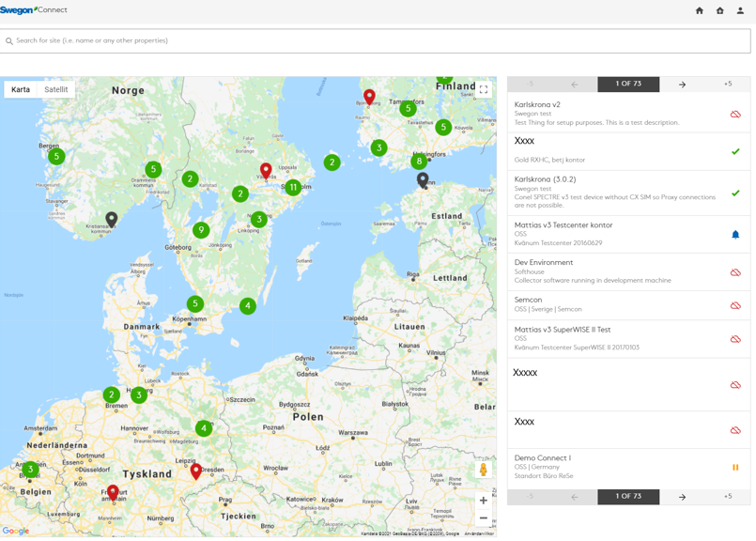The height and width of the screenshot is (541, 756).
Task: Click the outlined house icon in the header
Action: pyautogui.click(x=719, y=10)
